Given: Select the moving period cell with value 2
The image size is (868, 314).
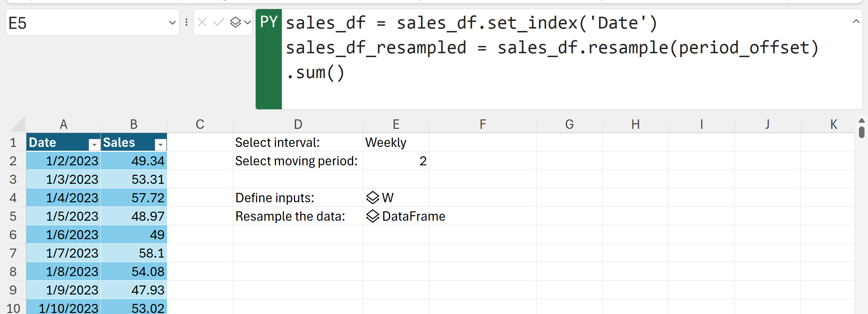Looking at the screenshot, I should pyautogui.click(x=396, y=161).
